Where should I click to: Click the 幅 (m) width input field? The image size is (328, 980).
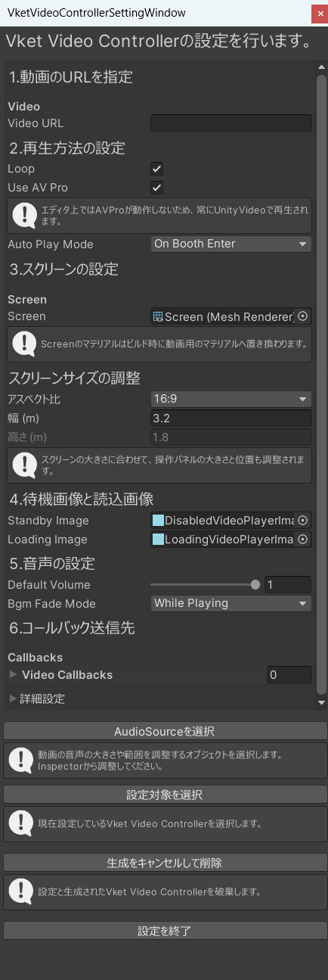tap(231, 418)
